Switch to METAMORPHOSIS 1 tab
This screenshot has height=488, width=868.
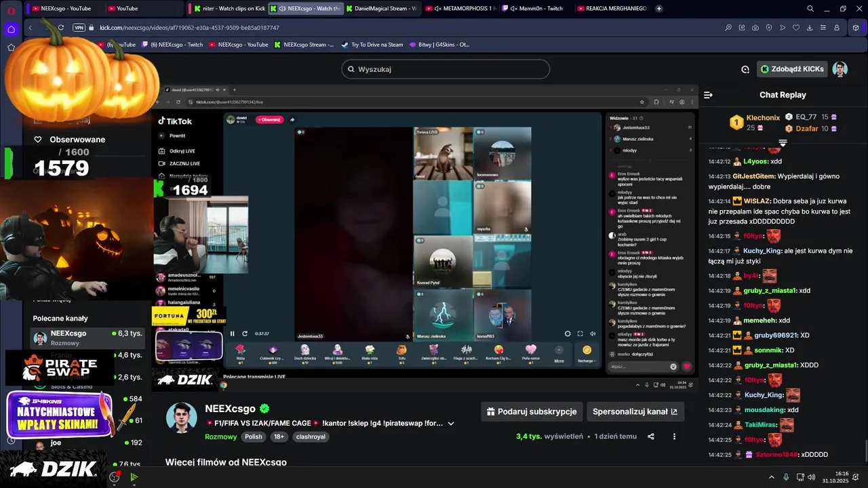coord(461,9)
